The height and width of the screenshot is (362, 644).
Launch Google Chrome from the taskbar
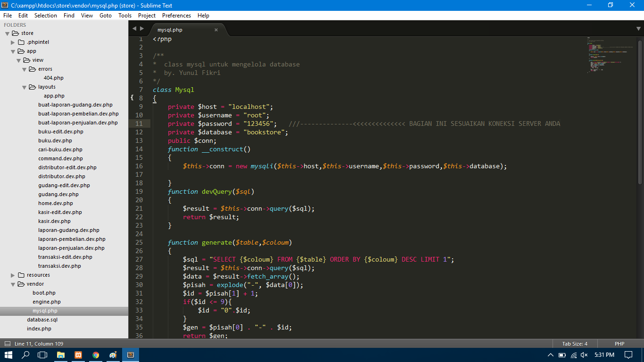click(x=96, y=354)
